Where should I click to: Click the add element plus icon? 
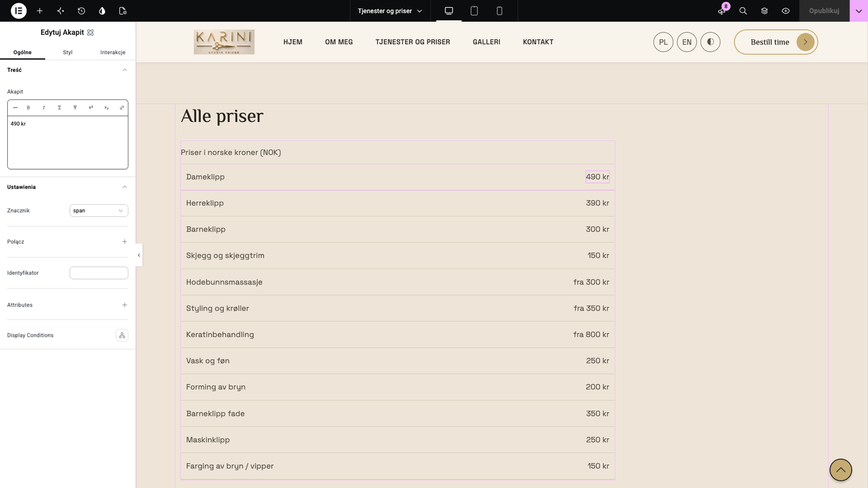click(40, 11)
